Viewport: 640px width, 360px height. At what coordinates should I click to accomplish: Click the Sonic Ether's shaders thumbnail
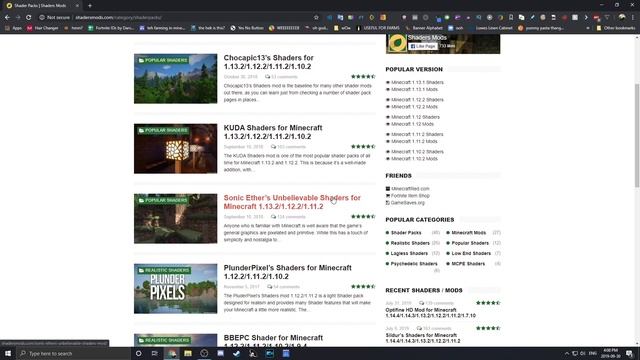coord(176,218)
